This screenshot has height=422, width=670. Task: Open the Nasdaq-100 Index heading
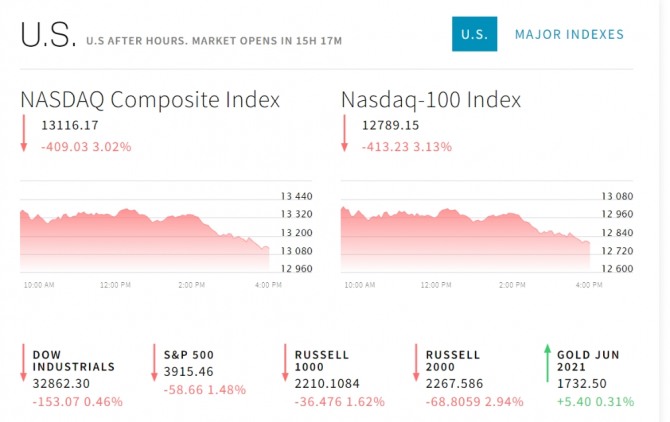pyautogui.click(x=431, y=100)
